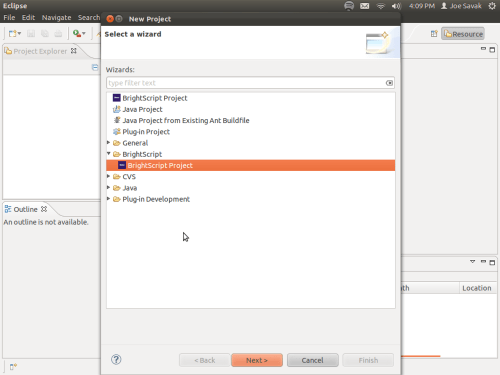Screen dimensions: 500x375
Task: Minimize the bottom panel
Action: click(x=483, y=262)
